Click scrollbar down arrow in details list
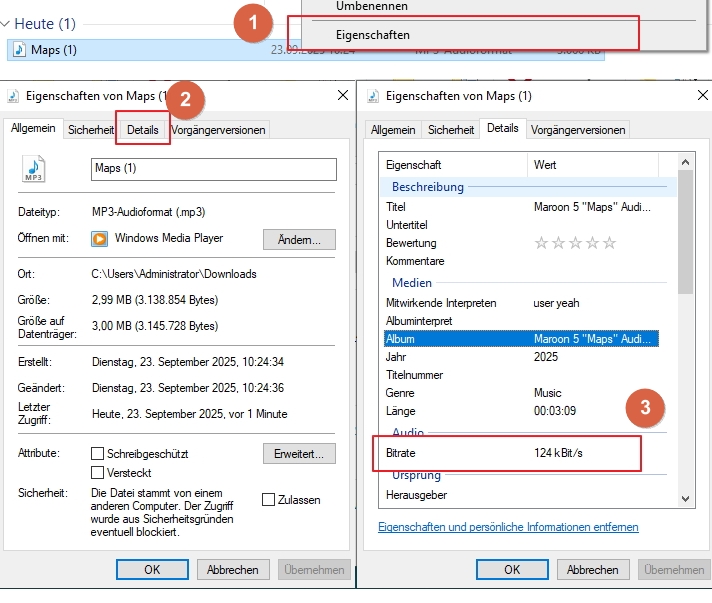The image size is (712, 603). (x=686, y=499)
